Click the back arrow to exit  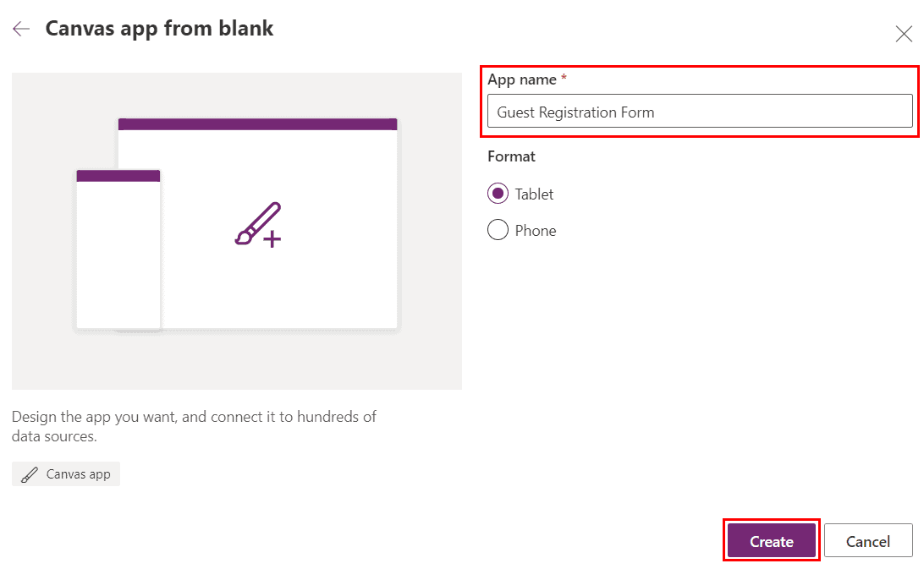[x=20, y=28]
